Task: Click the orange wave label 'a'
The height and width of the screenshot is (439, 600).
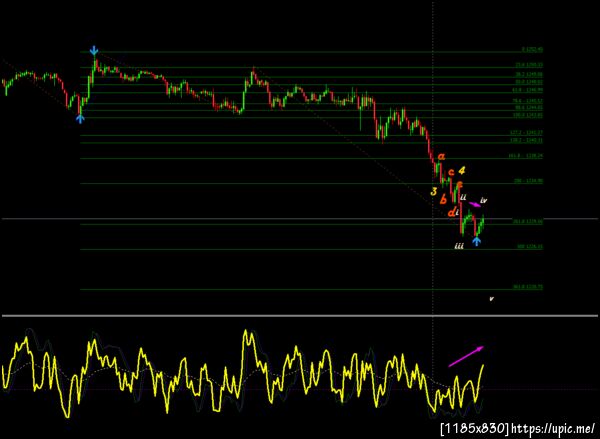Action: (442, 156)
